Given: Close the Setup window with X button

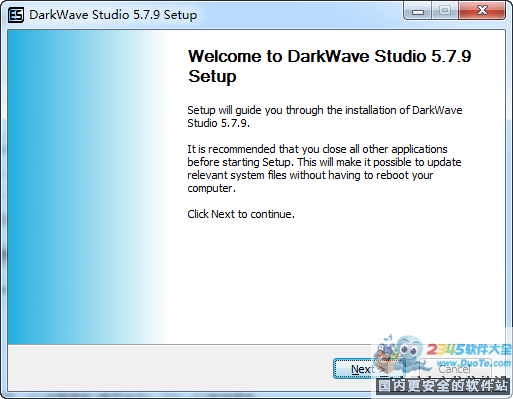Looking at the screenshot, I should coord(482,11).
